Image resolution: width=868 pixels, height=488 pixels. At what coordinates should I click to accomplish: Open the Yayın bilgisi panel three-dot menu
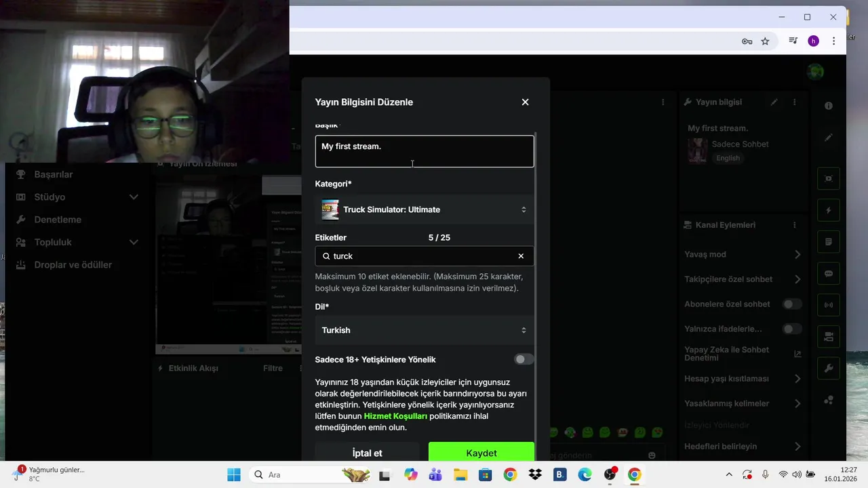(x=795, y=102)
